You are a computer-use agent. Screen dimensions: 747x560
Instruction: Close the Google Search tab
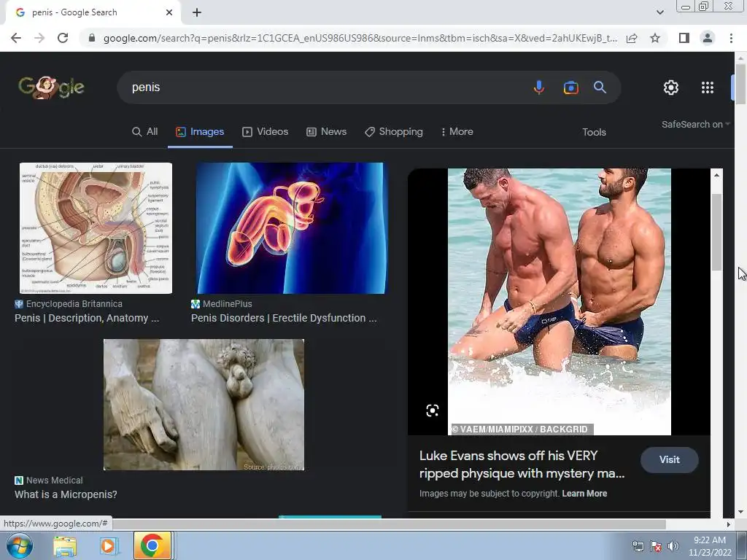[169, 13]
